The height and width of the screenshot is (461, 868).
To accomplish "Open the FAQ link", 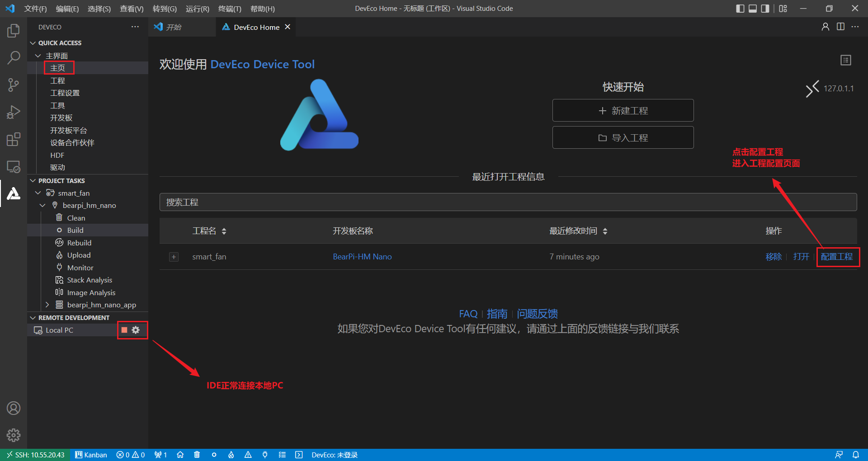I will pos(468,314).
